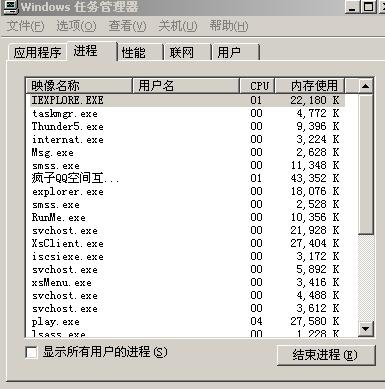Click memory value 18,076 K
This screenshot has width=385, height=389.
(x=314, y=191)
